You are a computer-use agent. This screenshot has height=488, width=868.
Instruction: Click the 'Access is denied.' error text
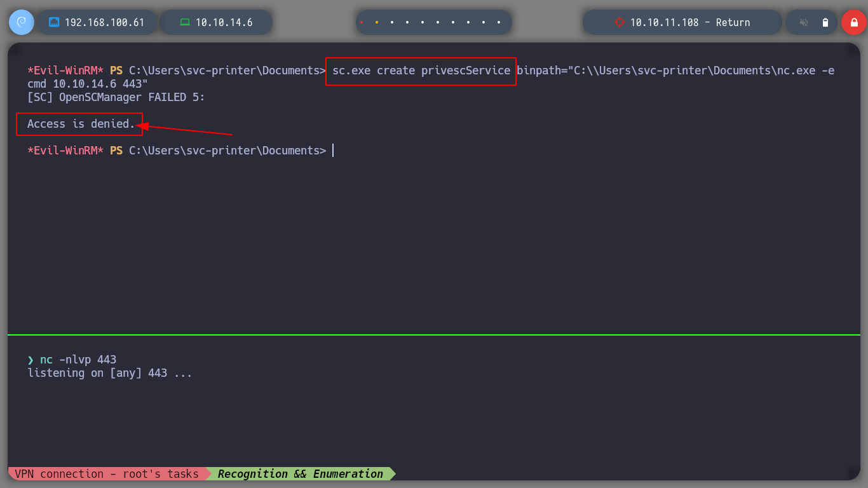(x=81, y=124)
